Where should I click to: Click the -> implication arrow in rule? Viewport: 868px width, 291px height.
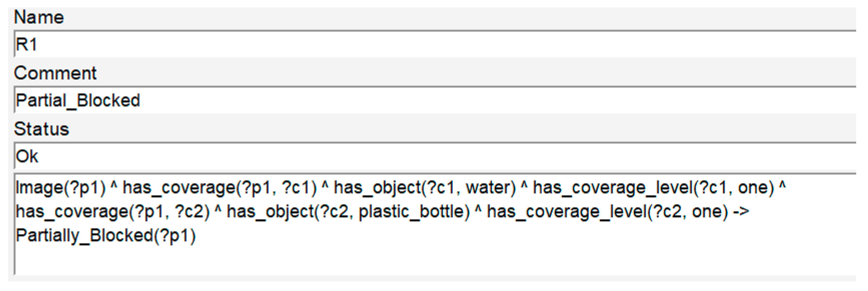(x=741, y=212)
